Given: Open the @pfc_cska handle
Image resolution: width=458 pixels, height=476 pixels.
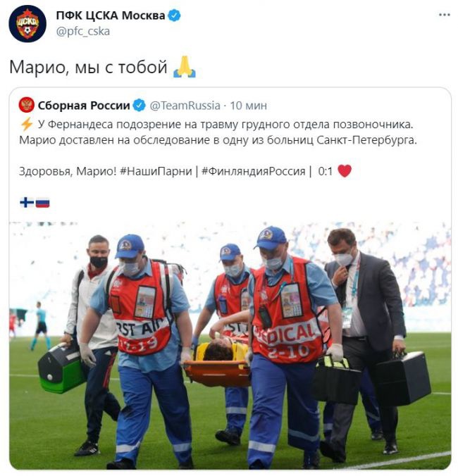Looking at the screenshot, I should pos(83,31).
